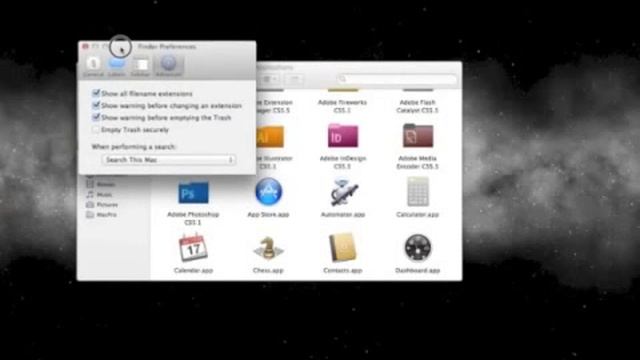Toggle Show warning before emptying the Trash
Image resolution: width=640 pixels, height=360 pixels.
[x=96, y=118]
